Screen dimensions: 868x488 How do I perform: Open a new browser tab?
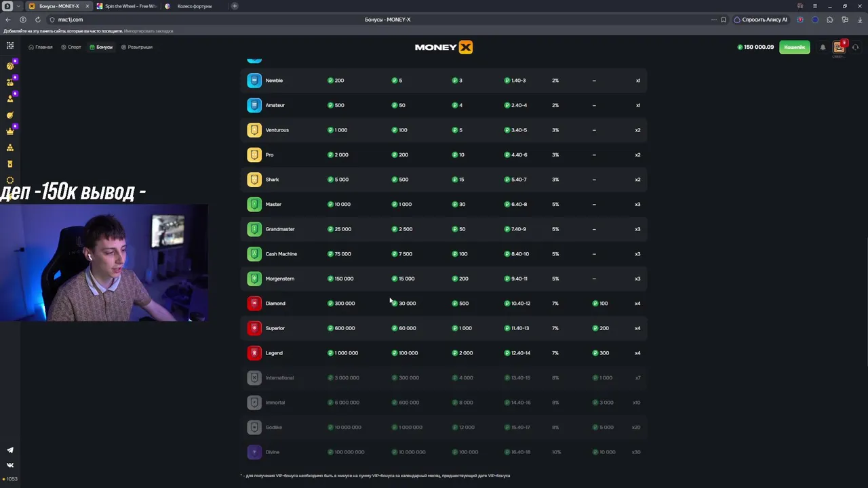tap(235, 6)
